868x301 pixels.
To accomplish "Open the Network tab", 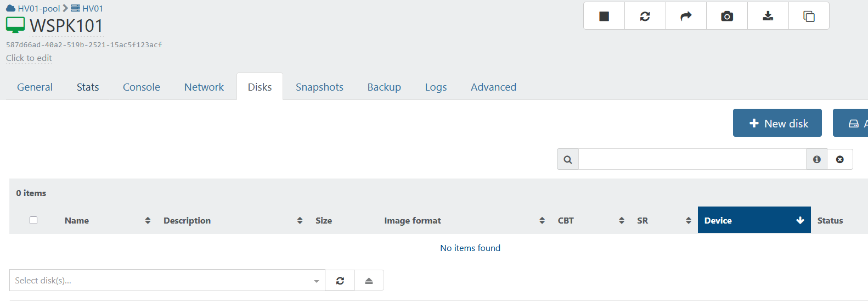I will [204, 87].
